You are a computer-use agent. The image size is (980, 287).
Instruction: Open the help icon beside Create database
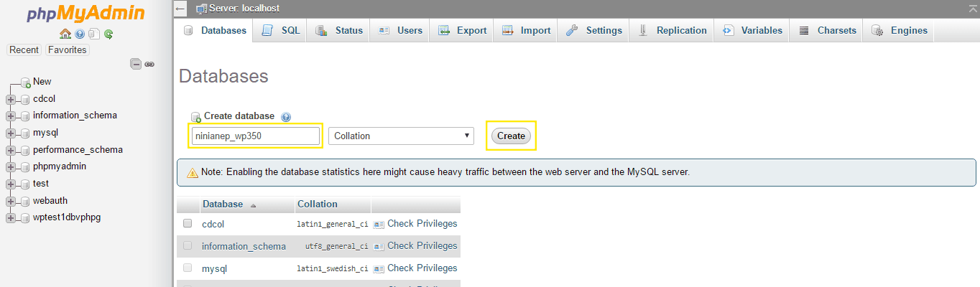(286, 116)
